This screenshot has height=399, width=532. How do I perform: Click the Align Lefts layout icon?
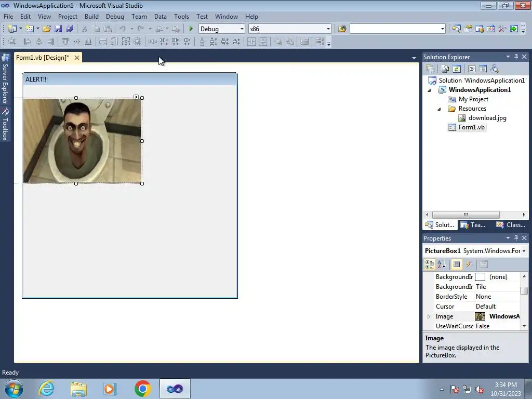(28, 42)
